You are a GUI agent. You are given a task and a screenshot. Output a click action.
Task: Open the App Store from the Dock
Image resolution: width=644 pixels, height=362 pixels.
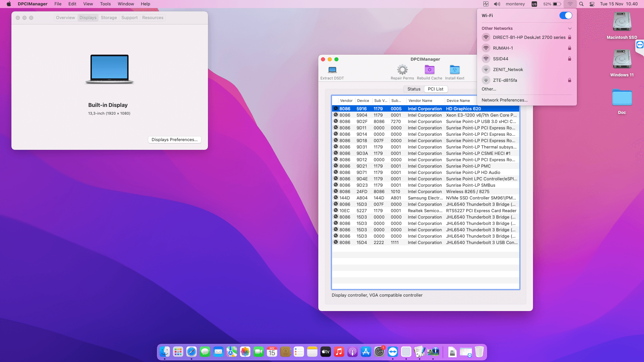coord(366,352)
